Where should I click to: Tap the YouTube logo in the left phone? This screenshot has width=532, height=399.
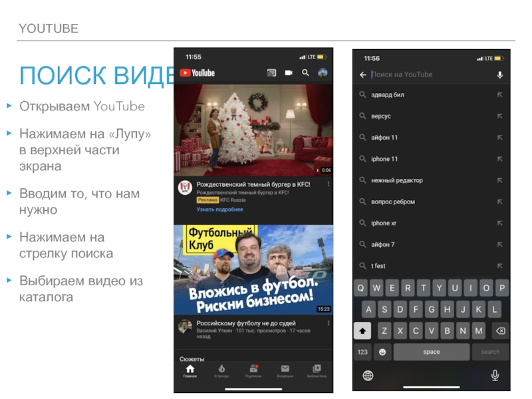coord(197,73)
